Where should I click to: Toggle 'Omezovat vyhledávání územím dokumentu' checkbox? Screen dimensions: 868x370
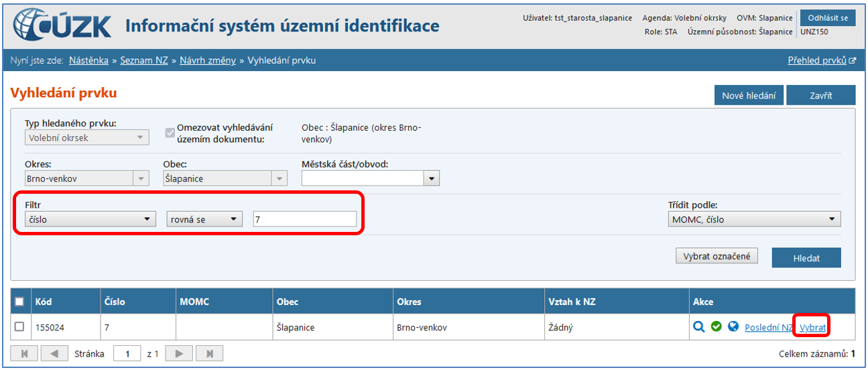(170, 133)
